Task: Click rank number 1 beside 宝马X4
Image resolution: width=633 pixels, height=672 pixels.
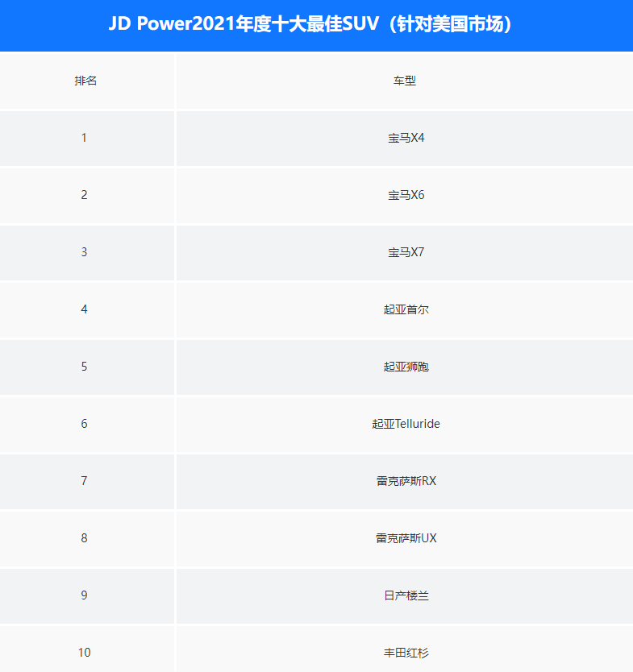Action: point(84,138)
